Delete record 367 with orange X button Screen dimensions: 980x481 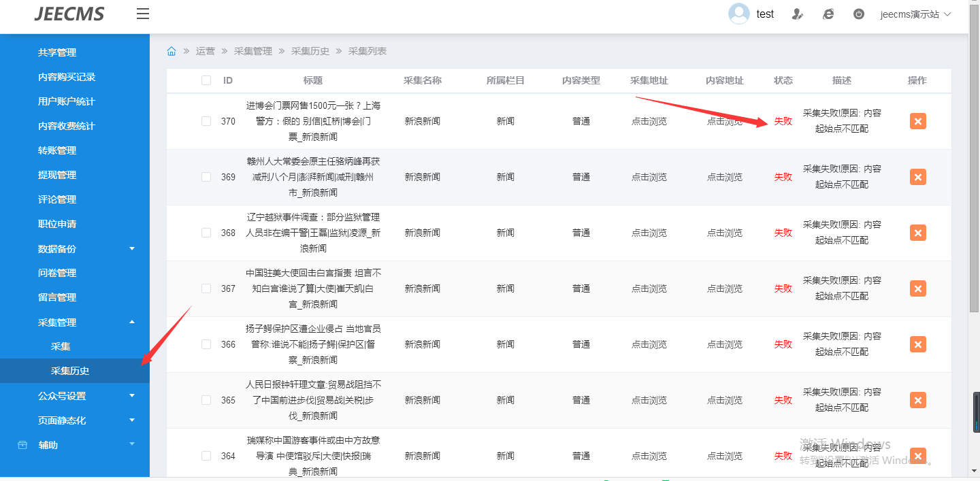[x=918, y=288]
